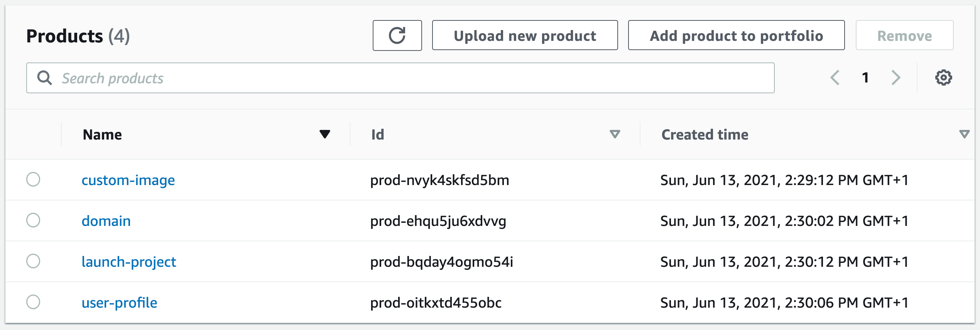This screenshot has height=330, width=980.
Task: Select the custom-image product radio button
Action: click(33, 179)
